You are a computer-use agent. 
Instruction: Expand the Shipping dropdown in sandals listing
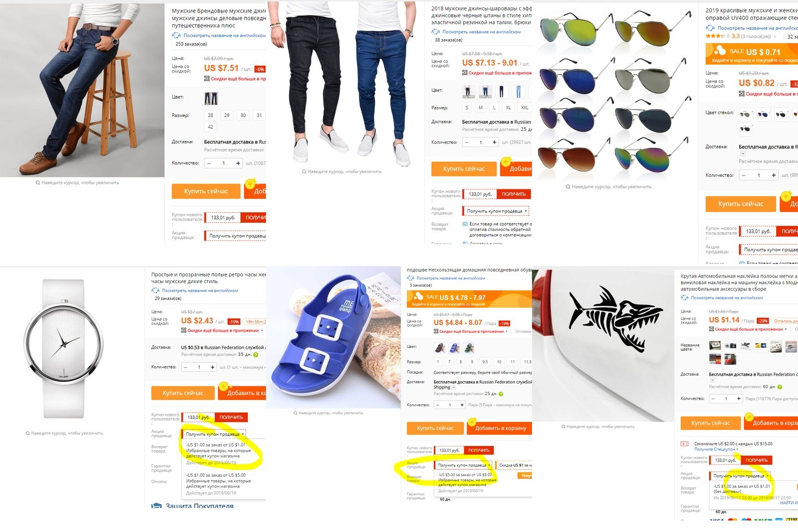tap(453, 388)
